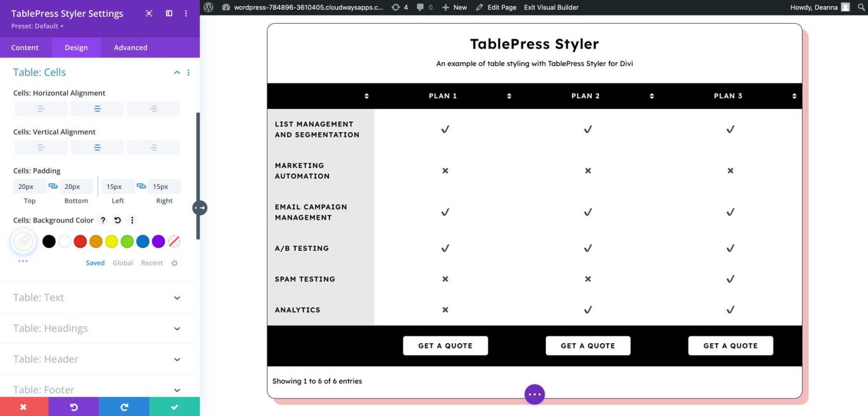Collapse the Table: Cells section
Viewport: 868px width, 416px height.
(x=177, y=72)
